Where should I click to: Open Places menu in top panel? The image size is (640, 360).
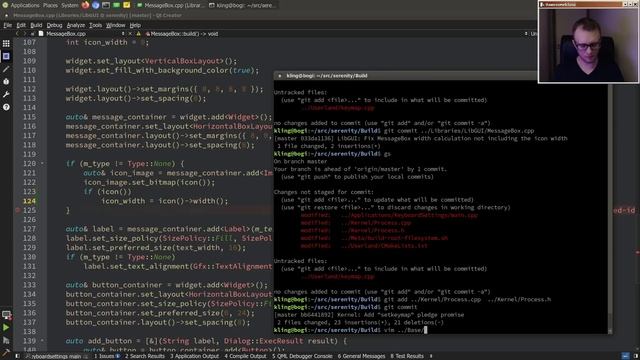(x=50, y=5)
